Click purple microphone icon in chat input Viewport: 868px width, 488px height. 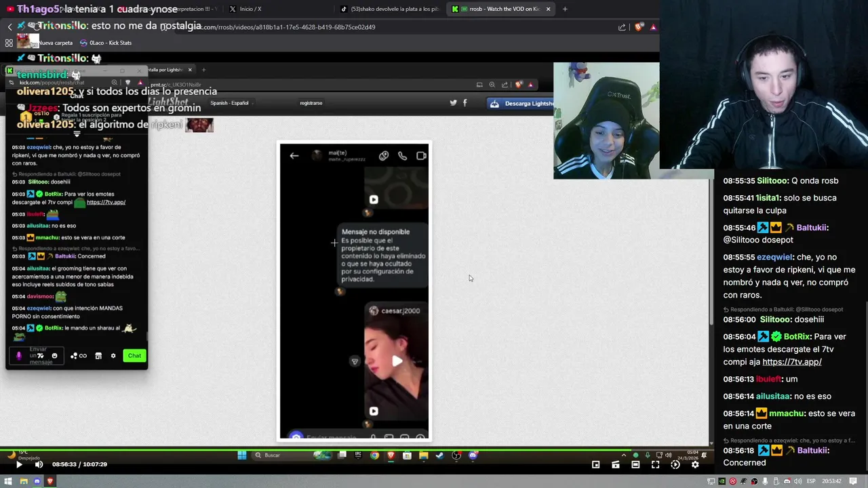19,356
